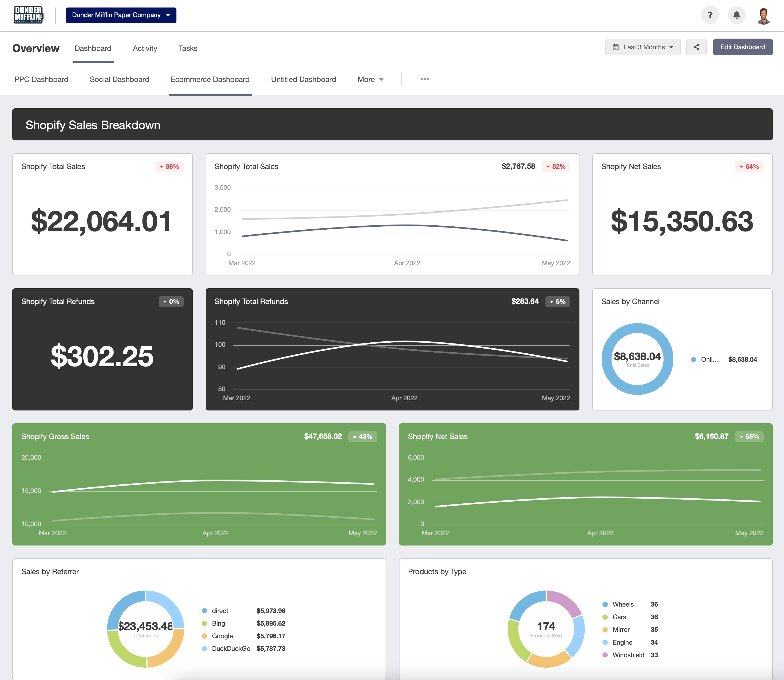784x680 pixels.
Task: Switch to the Activity tab
Action: coord(145,48)
